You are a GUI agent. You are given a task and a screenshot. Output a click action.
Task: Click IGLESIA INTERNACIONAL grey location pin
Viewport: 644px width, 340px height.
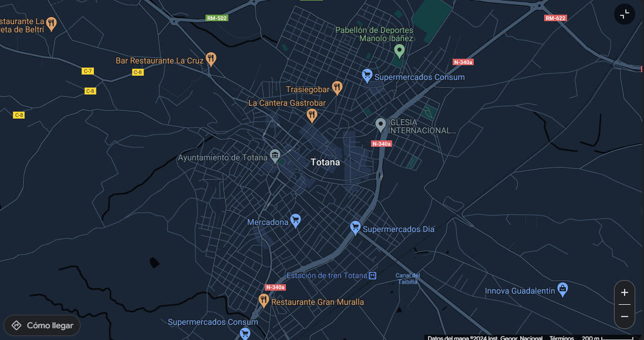tap(381, 125)
